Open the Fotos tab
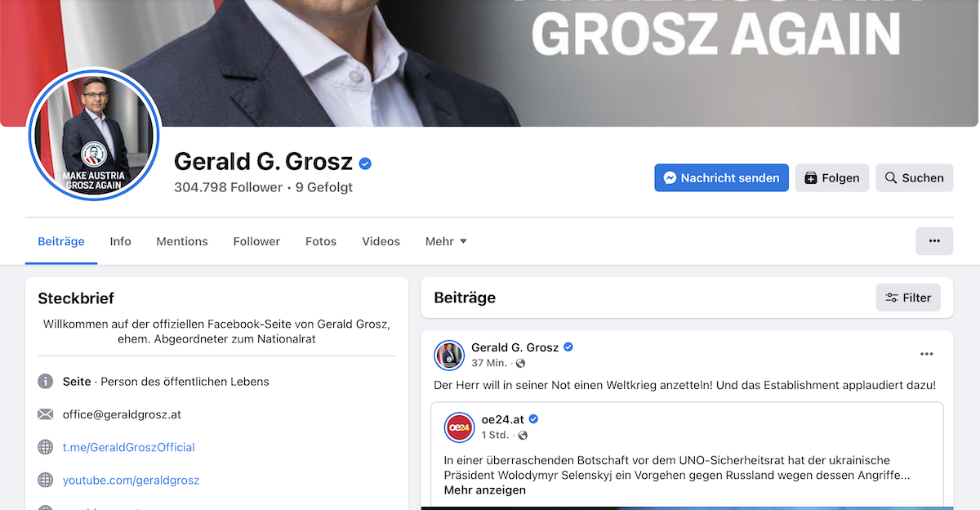Image resolution: width=980 pixels, height=510 pixels. (321, 241)
